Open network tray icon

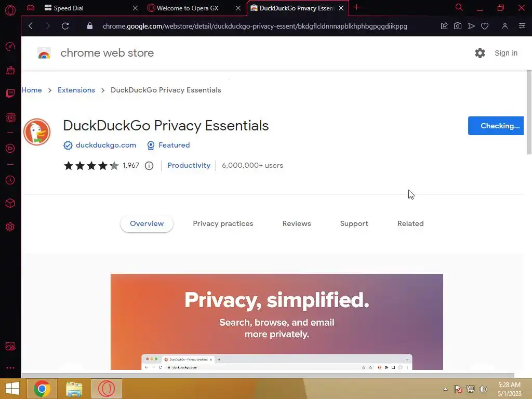point(471,389)
